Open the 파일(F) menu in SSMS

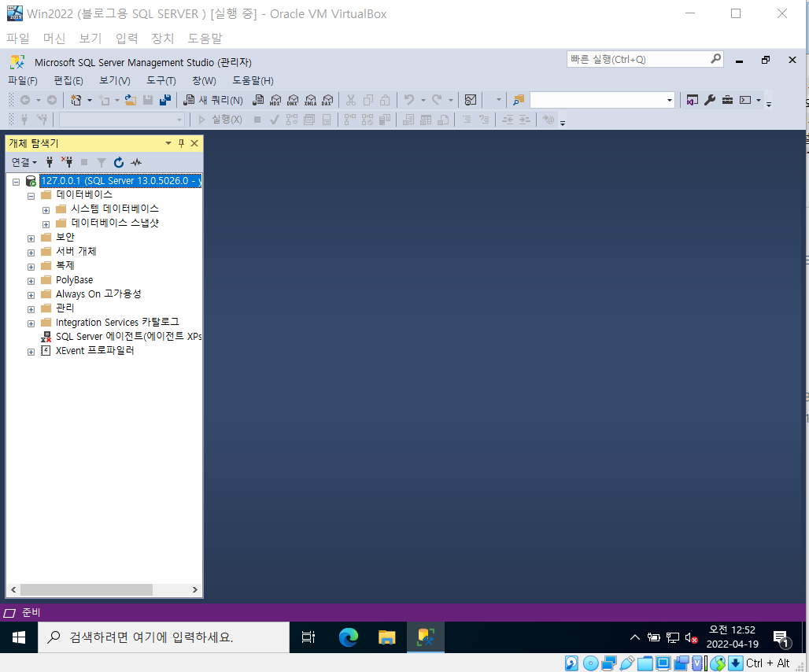(x=23, y=81)
